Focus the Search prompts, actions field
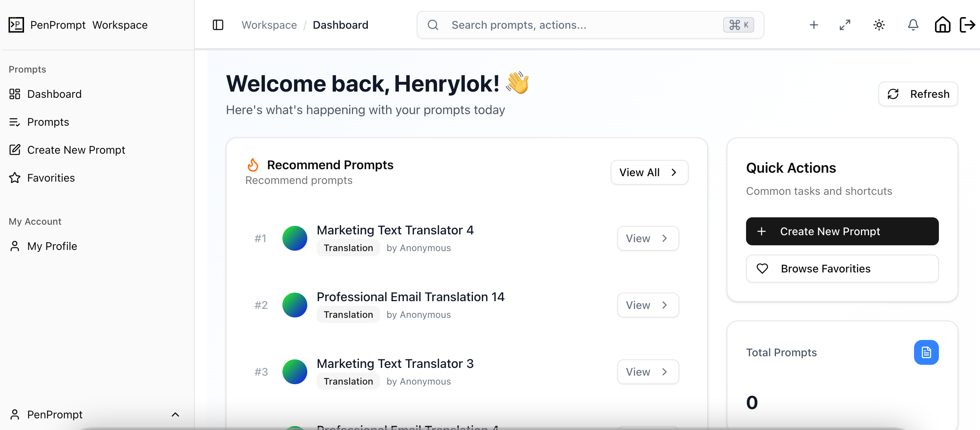The image size is (980, 430). pos(590,25)
